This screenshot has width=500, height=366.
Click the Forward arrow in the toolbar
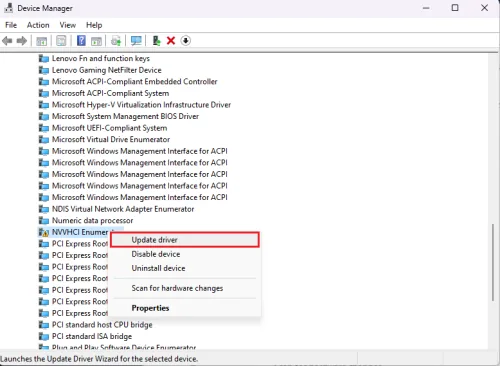[x=22, y=41]
